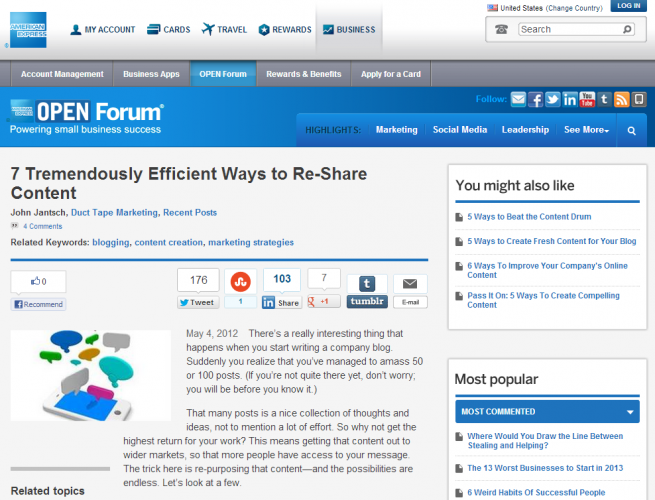Viewport: 655px width, 500px height.
Task: Open '5 Ways to Beat the Content Drum' link
Action: tap(529, 216)
